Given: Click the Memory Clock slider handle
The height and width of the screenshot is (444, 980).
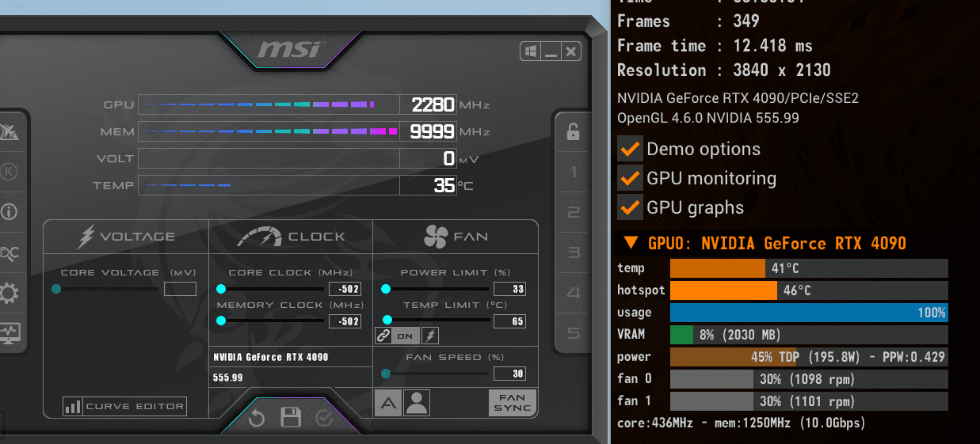Looking at the screenshot, I should pyautogui.click(x=221, y=321).
